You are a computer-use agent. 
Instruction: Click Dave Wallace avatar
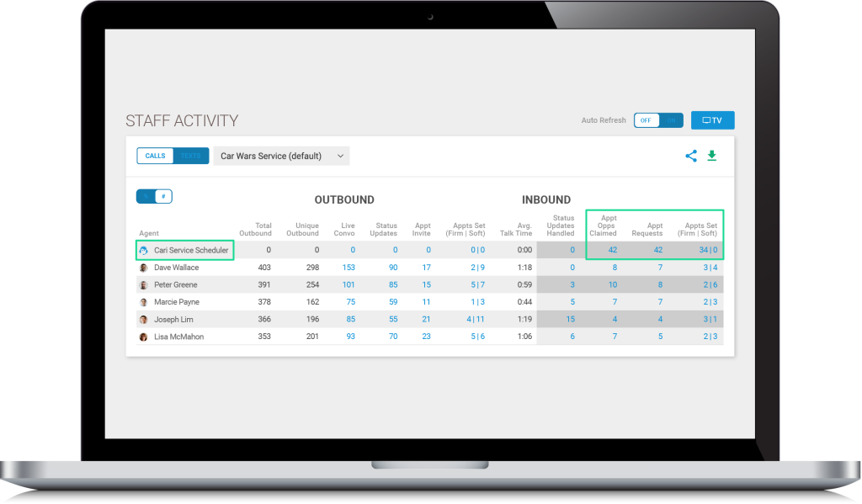143,268
